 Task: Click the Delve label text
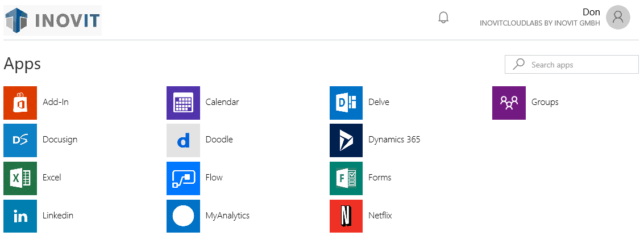379,103
